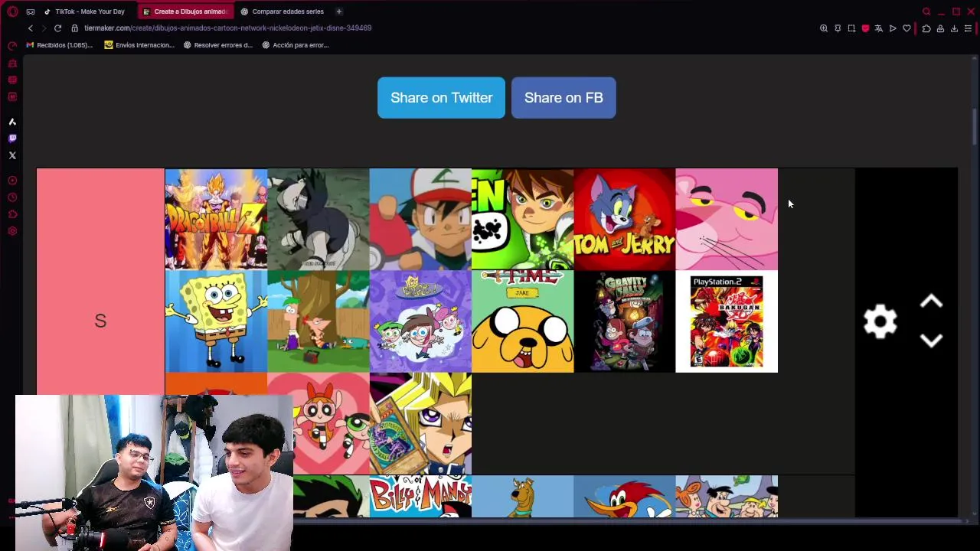
Task: Move the S tier row up
Action: click(x=931, y=302)
